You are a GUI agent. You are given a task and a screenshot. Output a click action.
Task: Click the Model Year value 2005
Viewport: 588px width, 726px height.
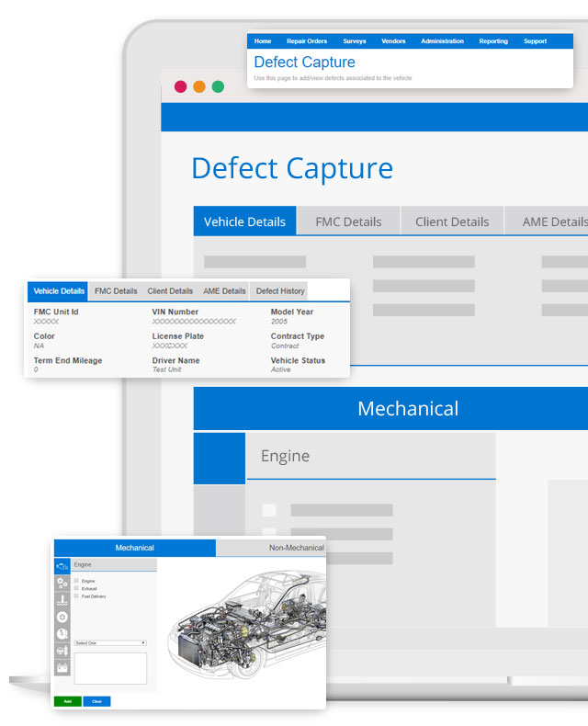click(278, 322)
